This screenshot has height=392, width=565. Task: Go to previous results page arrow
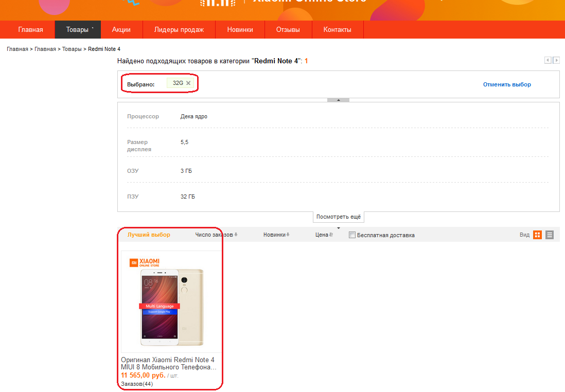(548, 60)
